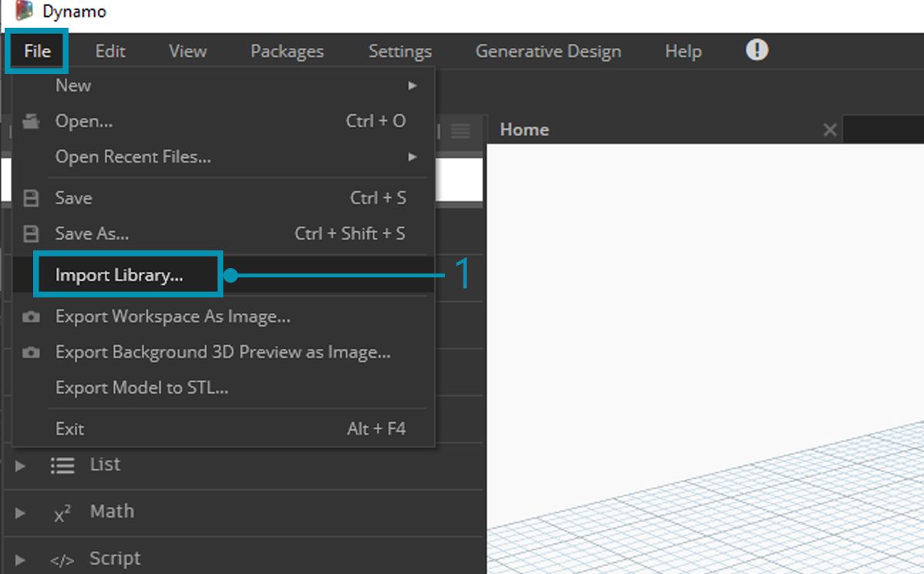
Task: Click camera icon for Export Background 3D Preview
Action: 31,353
